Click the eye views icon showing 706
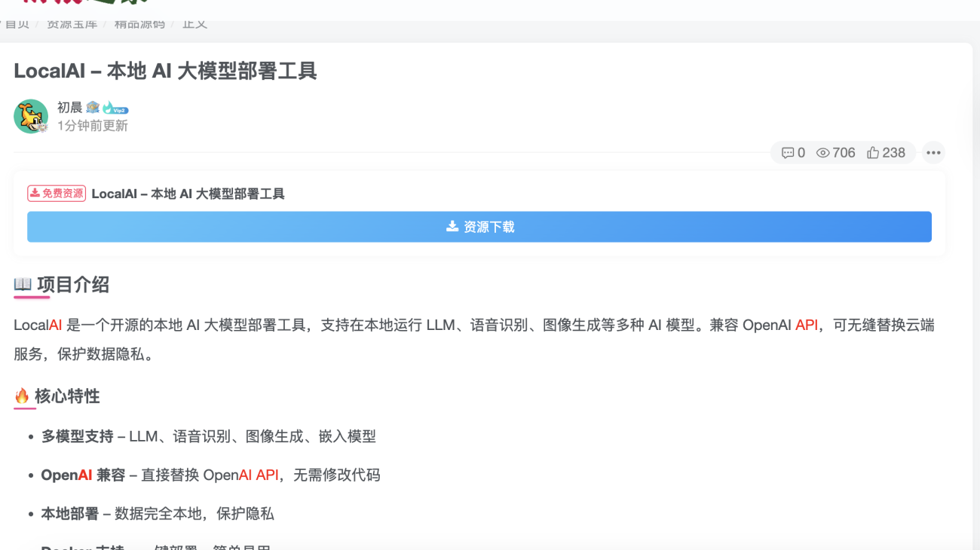The height and width of the screenshot is (550, 980). click(x=823, y=153)
